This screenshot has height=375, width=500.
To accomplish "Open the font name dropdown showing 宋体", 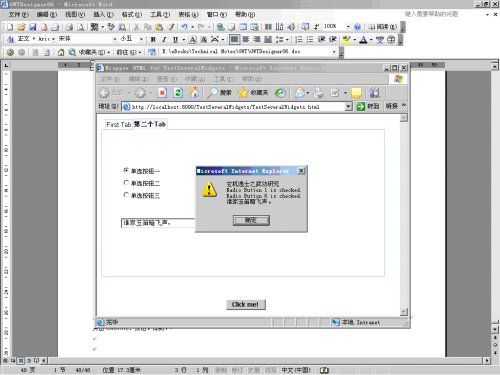I will pos(115,39).
